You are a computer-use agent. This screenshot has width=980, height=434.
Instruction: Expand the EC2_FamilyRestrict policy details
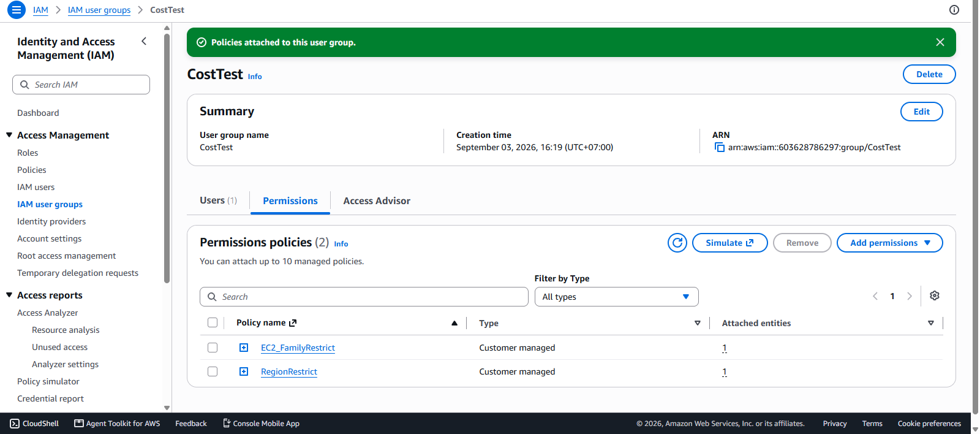244,348
